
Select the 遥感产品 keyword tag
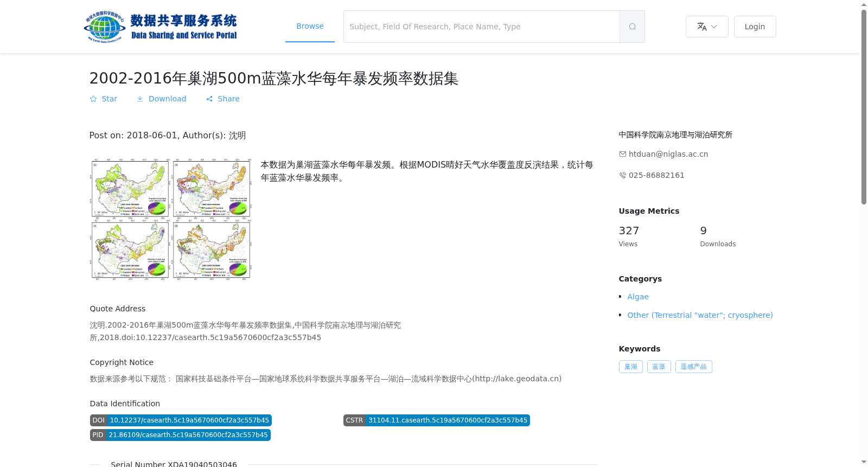point(694,367)
